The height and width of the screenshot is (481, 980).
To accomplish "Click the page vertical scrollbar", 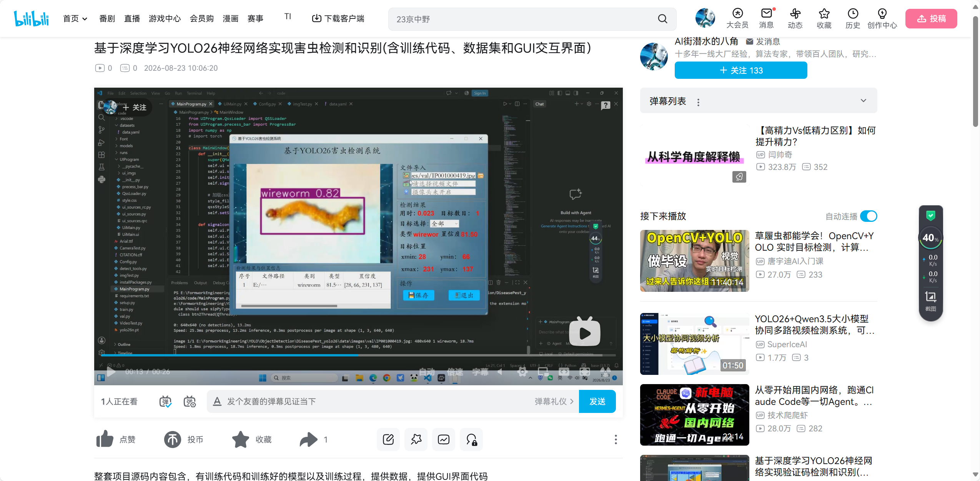I will (975, 71).
